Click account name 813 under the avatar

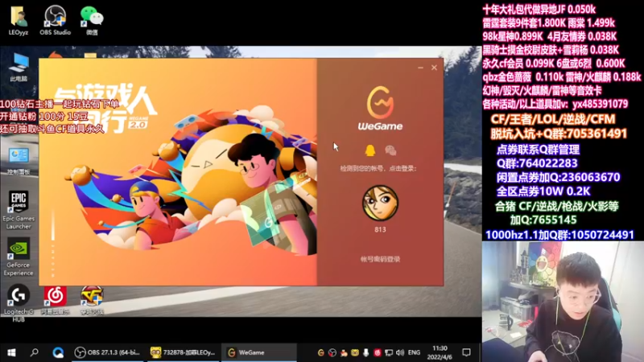click(x=380, y=229)
